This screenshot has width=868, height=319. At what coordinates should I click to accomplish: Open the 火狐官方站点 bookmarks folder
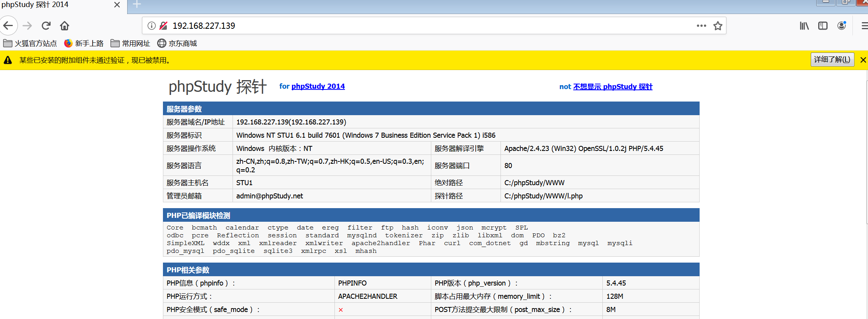tap(30, 43)
